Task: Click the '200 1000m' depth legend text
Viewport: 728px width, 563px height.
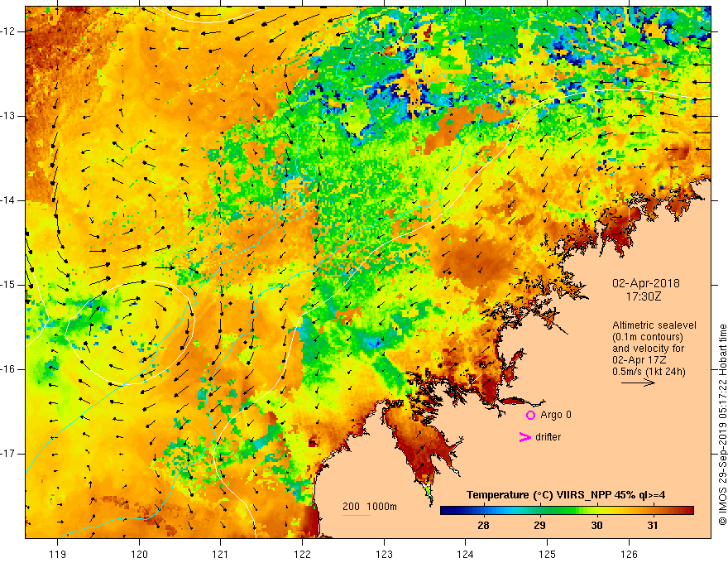Action: (x=370, y=507)
